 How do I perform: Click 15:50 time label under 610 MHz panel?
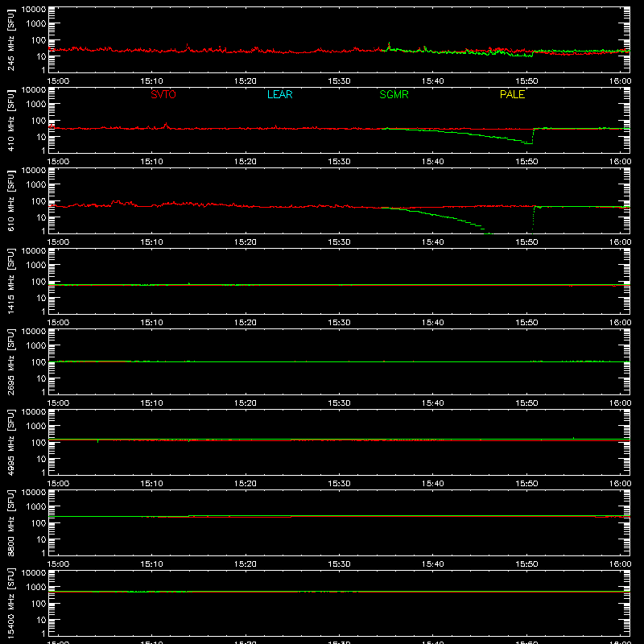click(x=526, y=242)
